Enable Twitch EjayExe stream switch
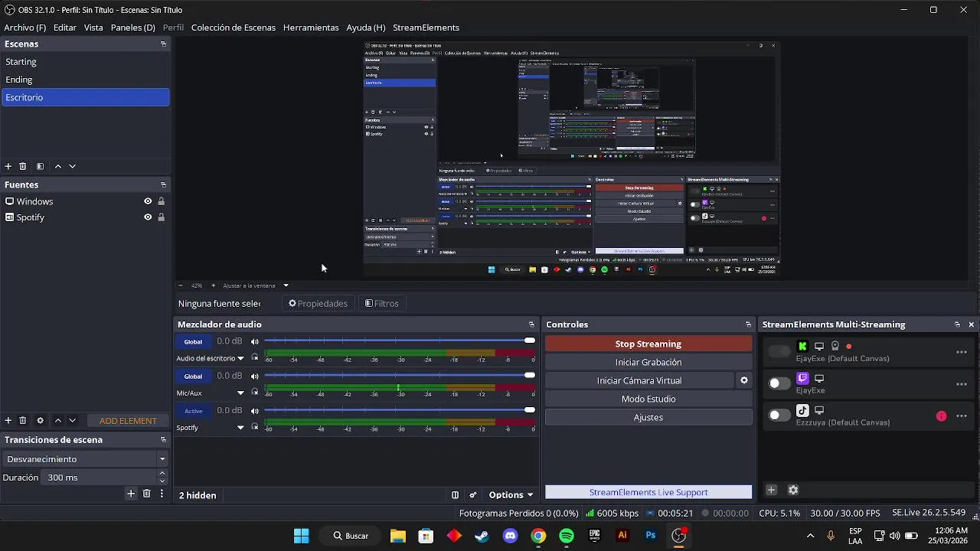Image resolution: width=980 pixels, height=551 pixels. (779, 383)
